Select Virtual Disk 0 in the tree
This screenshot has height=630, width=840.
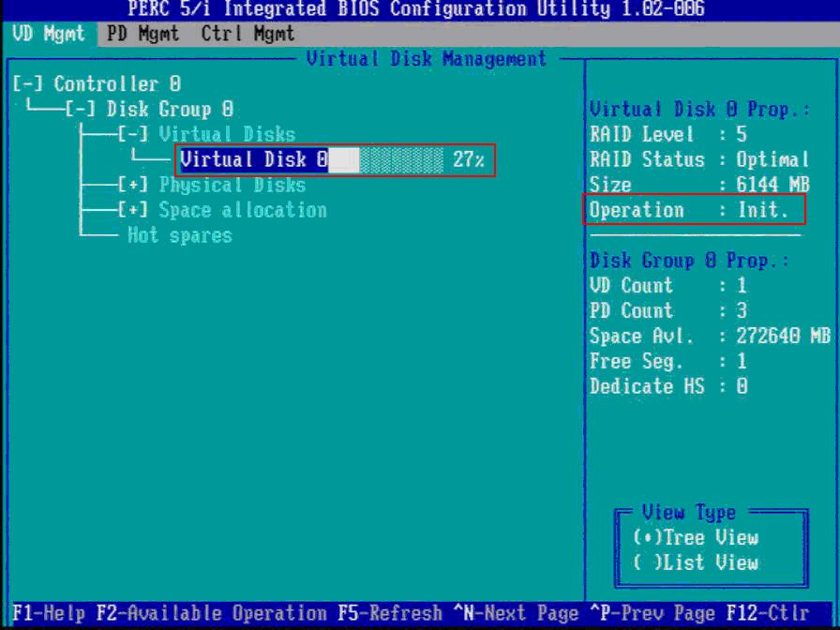click(254, 159)
